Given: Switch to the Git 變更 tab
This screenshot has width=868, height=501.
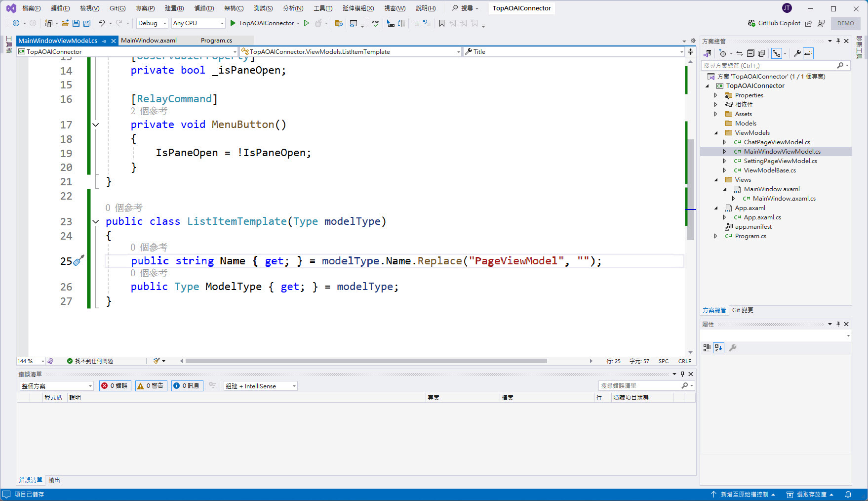Looking at the screenshot, I should pyautogui.click(x=743, y=310).
